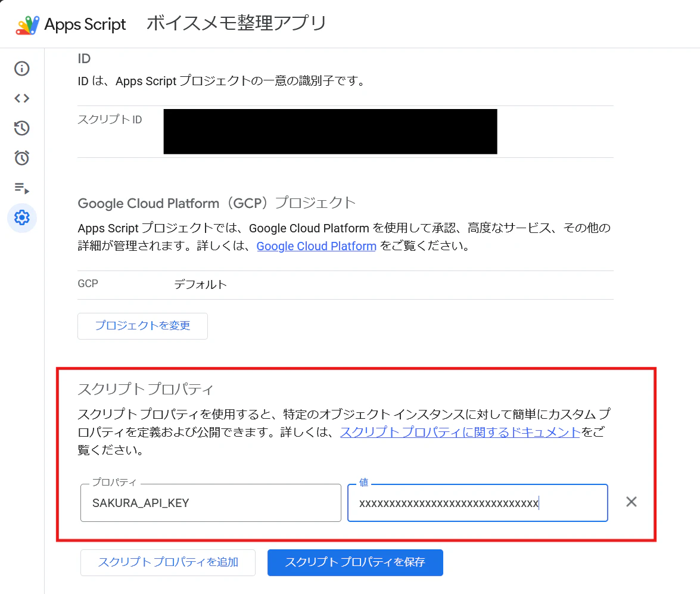Open project history icon in sidebar
This screenshot has width=700, height=594.
coord(22,128)
